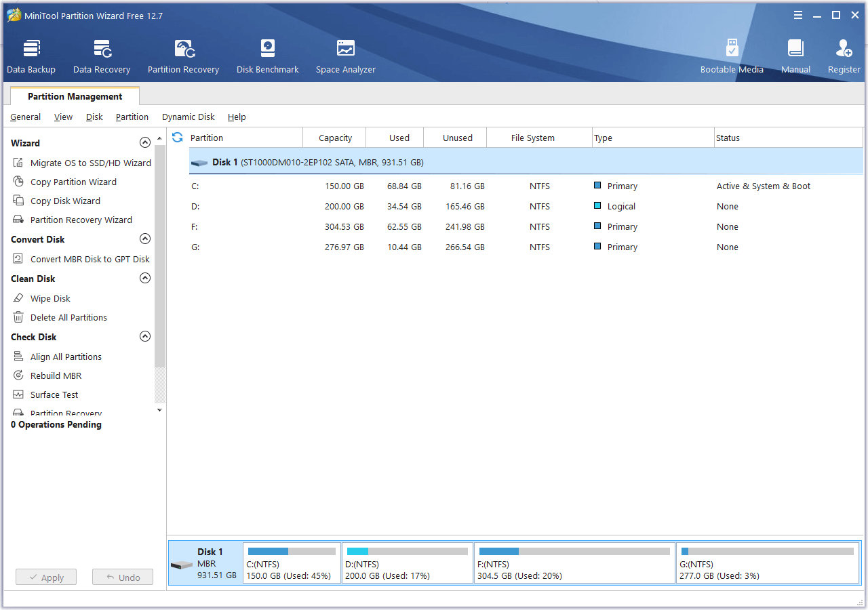Screen dimensions: 868x610
Task: Click the Undo button
Action: 123,577
